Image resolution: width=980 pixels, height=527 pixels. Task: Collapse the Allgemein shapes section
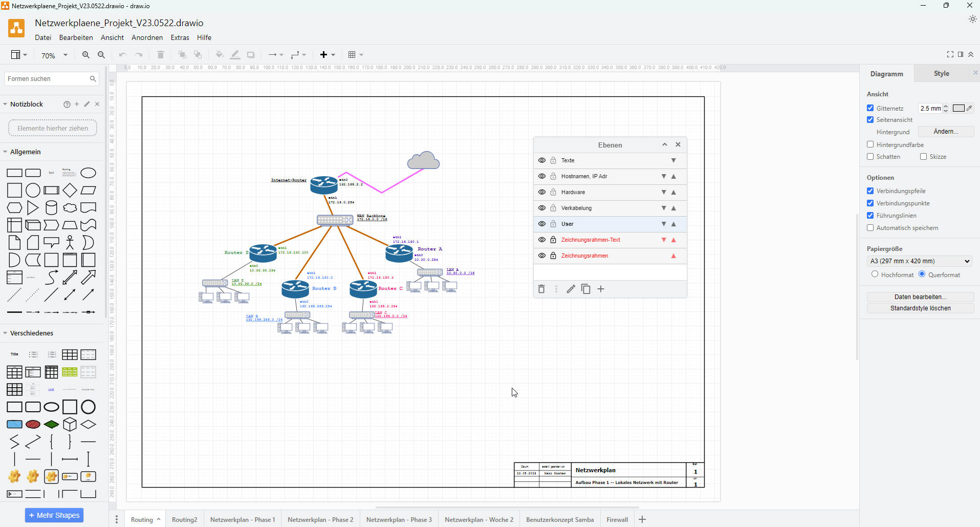coord(25,152)
